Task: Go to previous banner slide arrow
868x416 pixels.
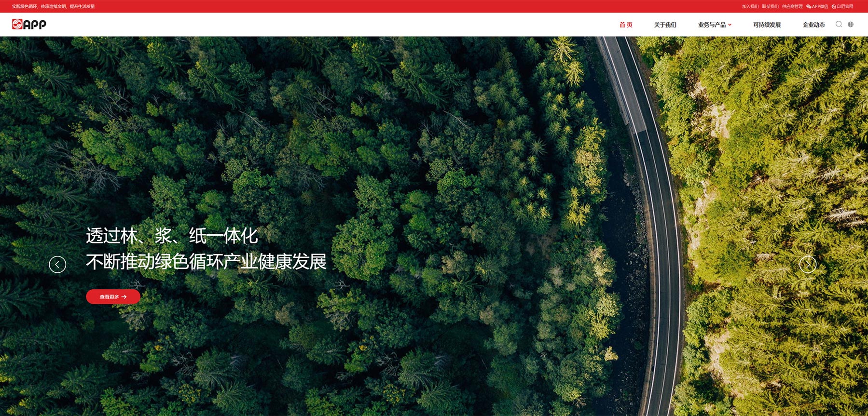Action: (57, 264)
